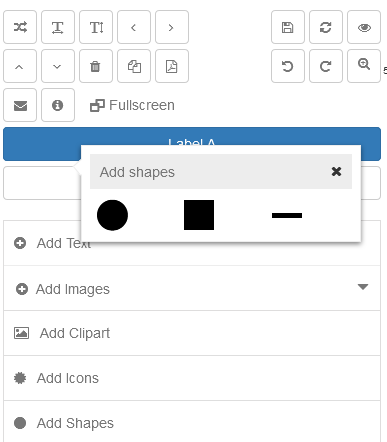Image resolution: width=387 pixels, height=442 pixels.
Task: Toggle Fullscreen mode
Action: point(132,105)
